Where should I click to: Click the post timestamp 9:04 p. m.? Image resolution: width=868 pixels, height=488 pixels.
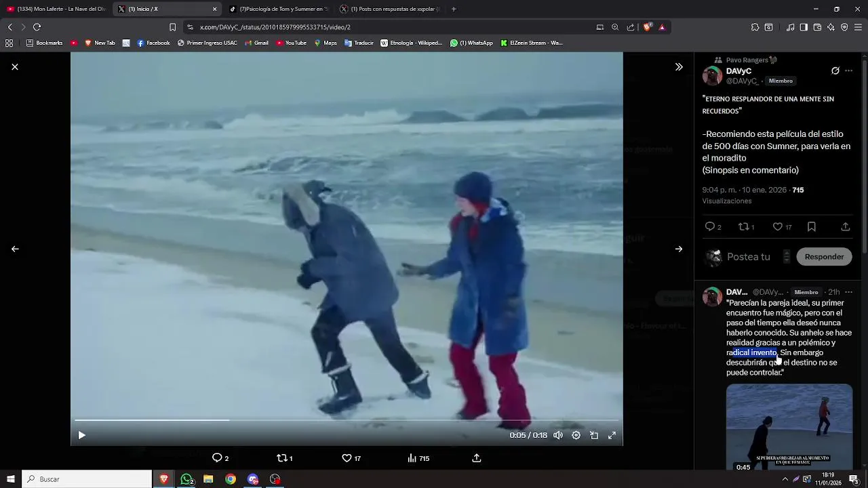(x=744, y=190)
